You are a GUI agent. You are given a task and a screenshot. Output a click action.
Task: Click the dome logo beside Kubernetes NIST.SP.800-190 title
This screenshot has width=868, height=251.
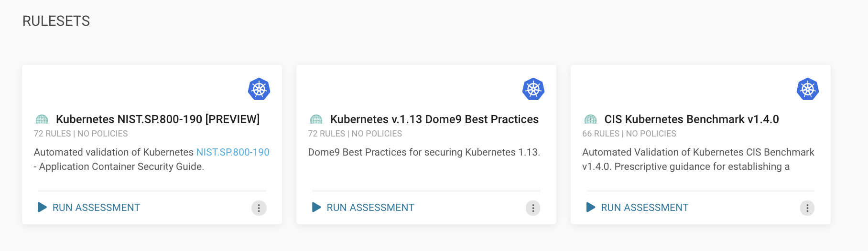[42, 119]
